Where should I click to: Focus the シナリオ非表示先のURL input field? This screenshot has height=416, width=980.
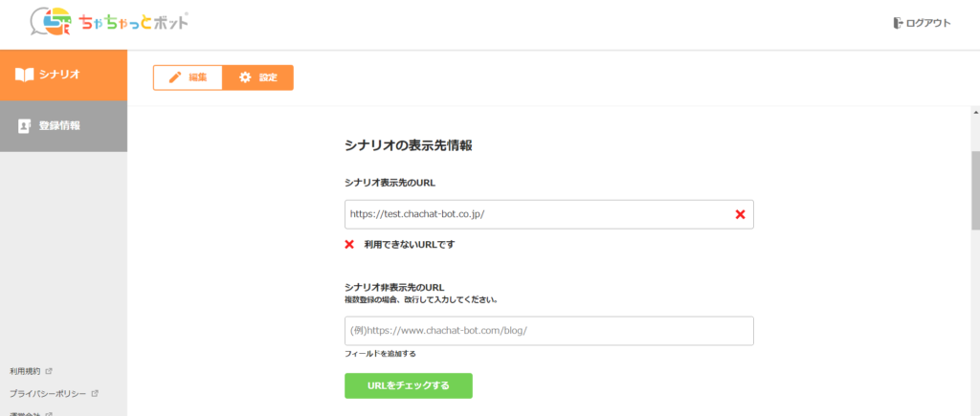pyautogui.click(x=548, y=331)
